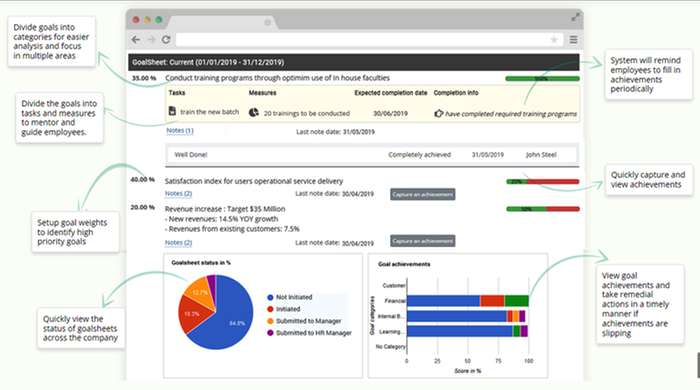
Task: Open the browser hamburger menu
Action: [x=574, y=40]
